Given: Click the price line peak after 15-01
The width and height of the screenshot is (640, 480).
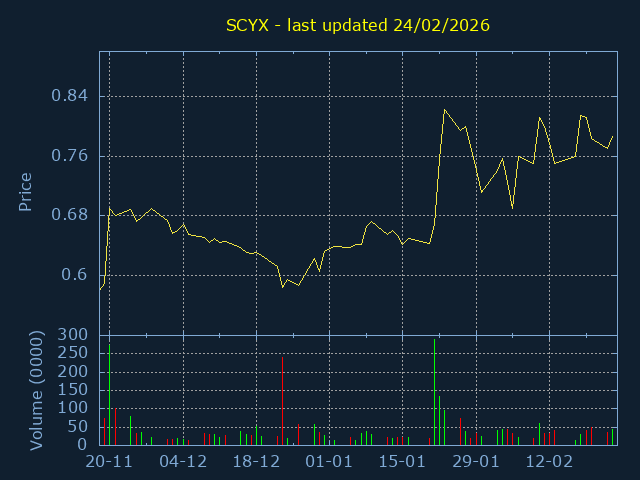Looking at the screenshot, I should 444,110.
